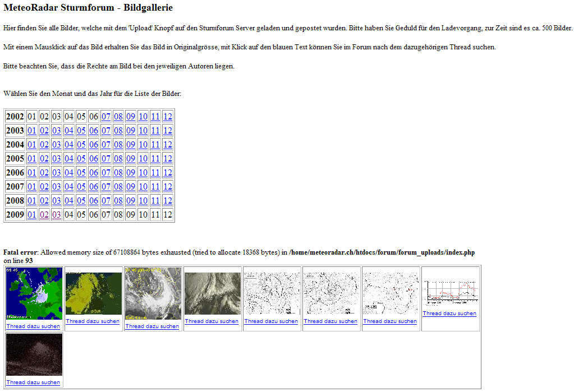Select month 04 in the 2007 row

[x=69, y=187]
